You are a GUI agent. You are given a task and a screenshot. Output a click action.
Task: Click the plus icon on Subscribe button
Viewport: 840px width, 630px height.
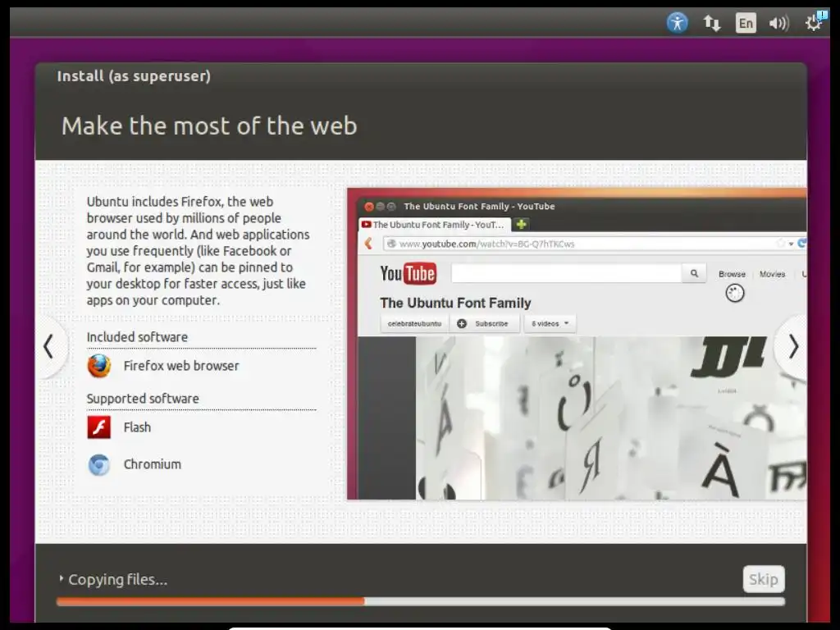[x=462, y=323]
